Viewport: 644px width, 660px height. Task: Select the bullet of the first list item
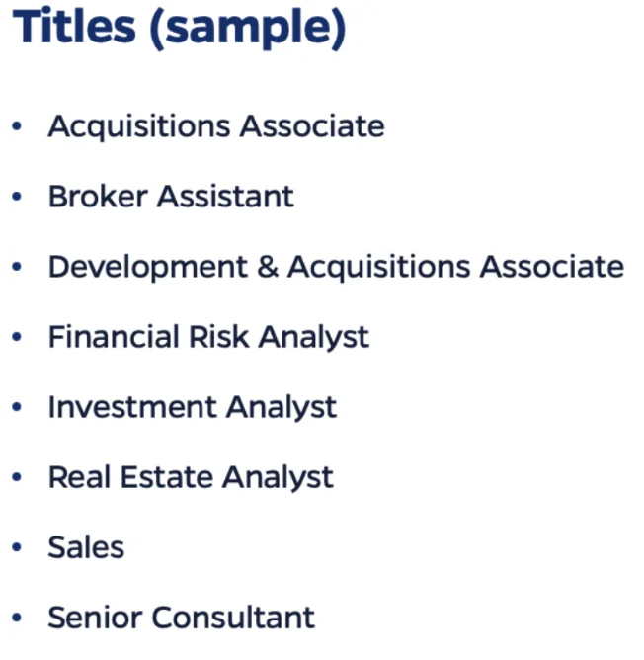(17, 127)
